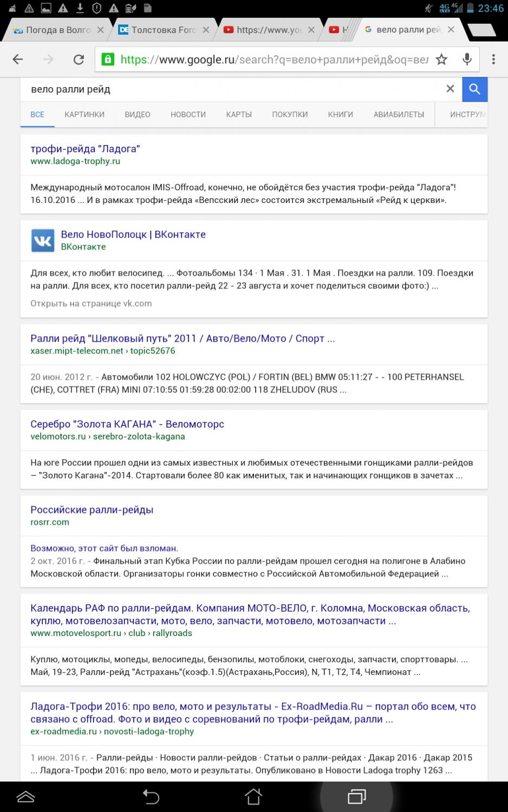Click www.ladoga-trophy.ru URL text
The height and width of the screenshot is (812, 508).
75,161
